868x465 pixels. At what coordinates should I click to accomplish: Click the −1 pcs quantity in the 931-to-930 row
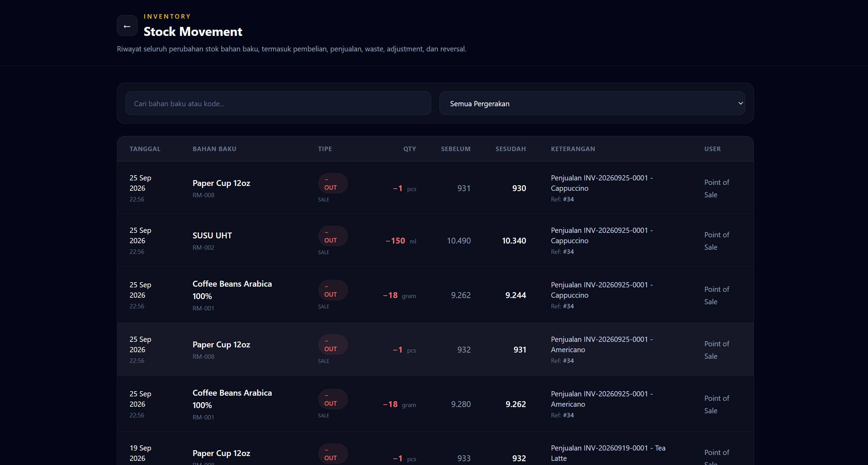click(x=404, y=188)
